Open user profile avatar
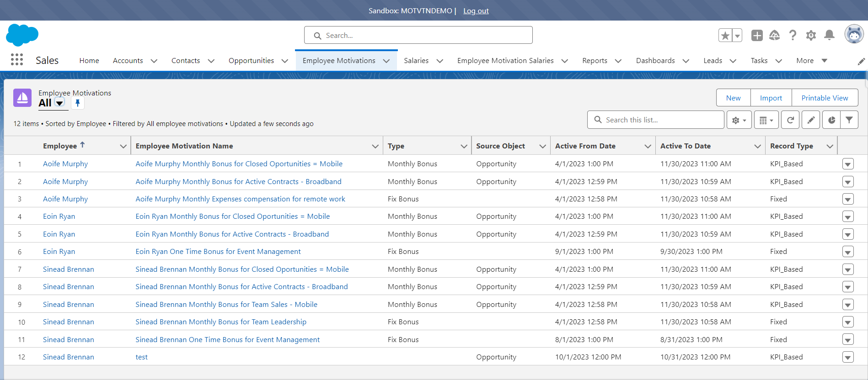Viewport: 868px width, 380px height. tap(854, 34)
